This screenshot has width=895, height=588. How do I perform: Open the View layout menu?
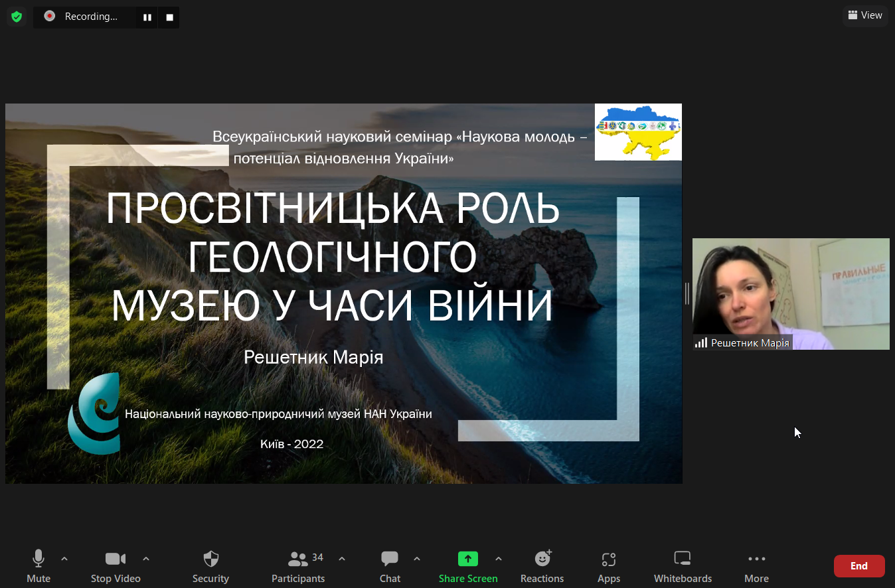[865, 15]
